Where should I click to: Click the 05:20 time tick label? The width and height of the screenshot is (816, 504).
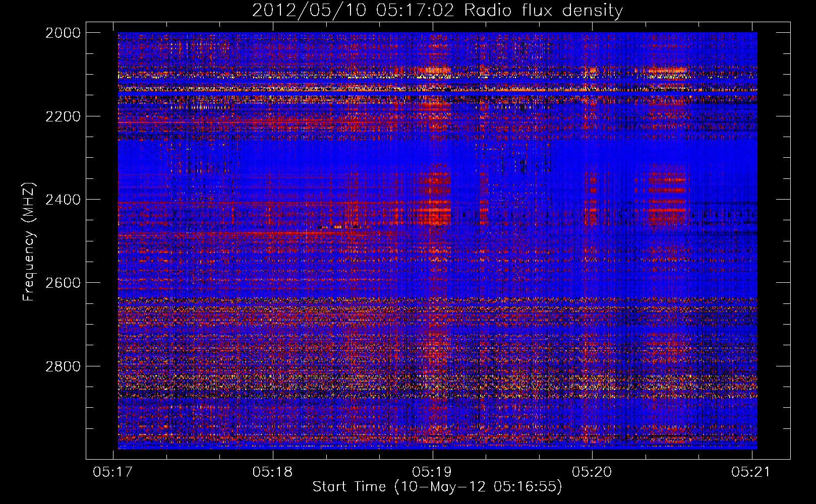tap(592, 472)
